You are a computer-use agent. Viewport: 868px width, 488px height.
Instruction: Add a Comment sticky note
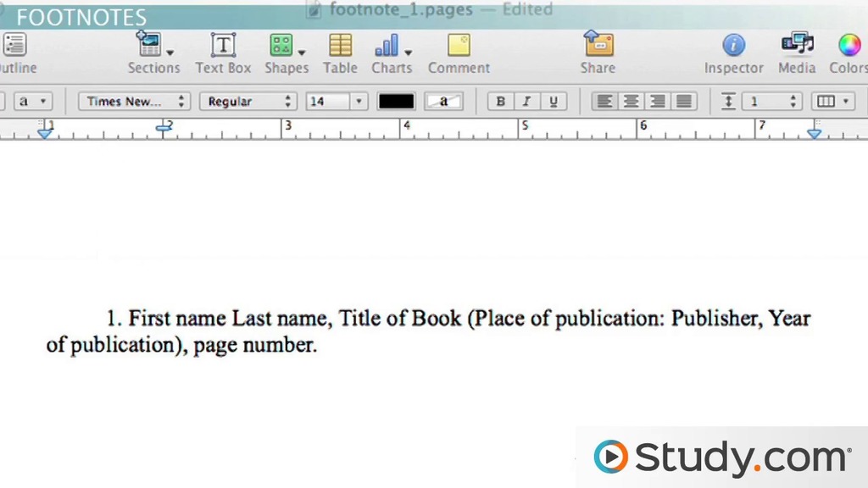pyautogui.click(x=459, y=46)
